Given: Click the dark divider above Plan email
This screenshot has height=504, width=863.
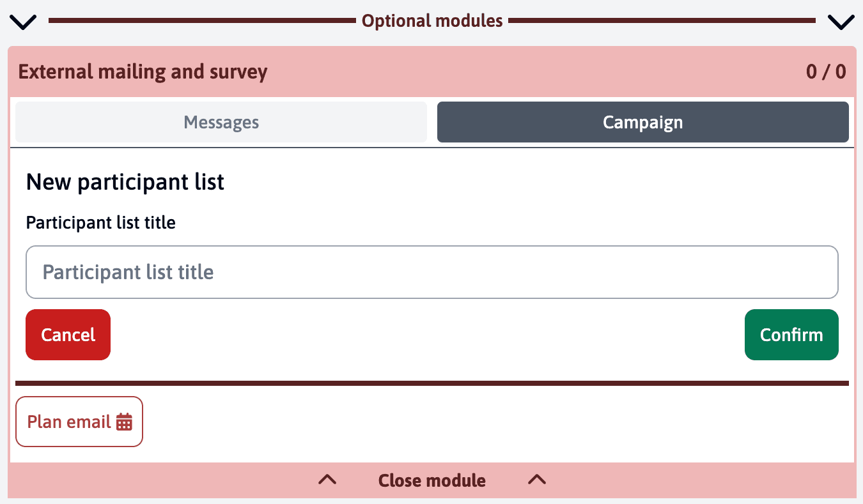Looking at the screenshot, I should [x=432, y=383].
